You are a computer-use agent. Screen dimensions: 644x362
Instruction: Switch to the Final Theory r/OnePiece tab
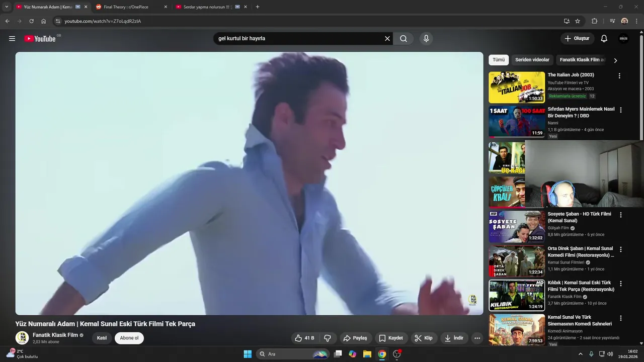(x=126, y=7)
